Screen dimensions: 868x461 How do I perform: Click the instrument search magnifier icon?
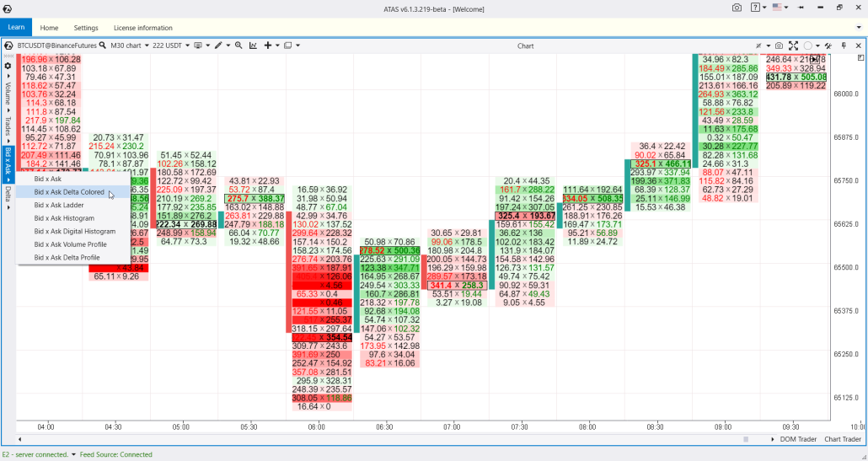coord(102,46)
